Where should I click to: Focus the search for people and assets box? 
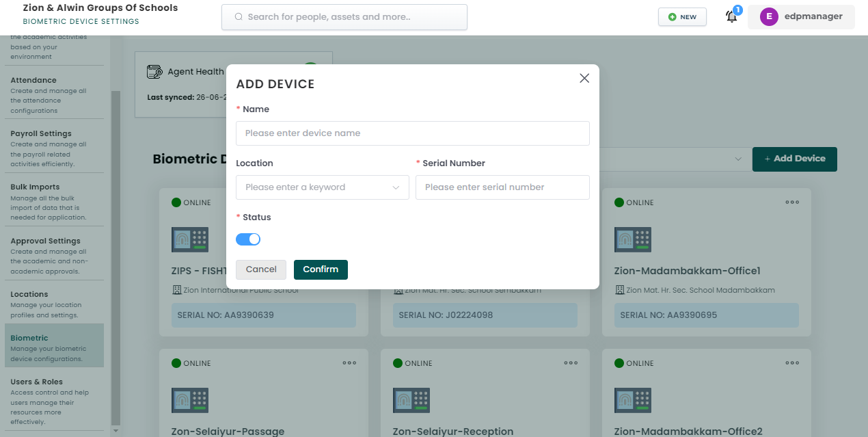(x=344, y=17)
